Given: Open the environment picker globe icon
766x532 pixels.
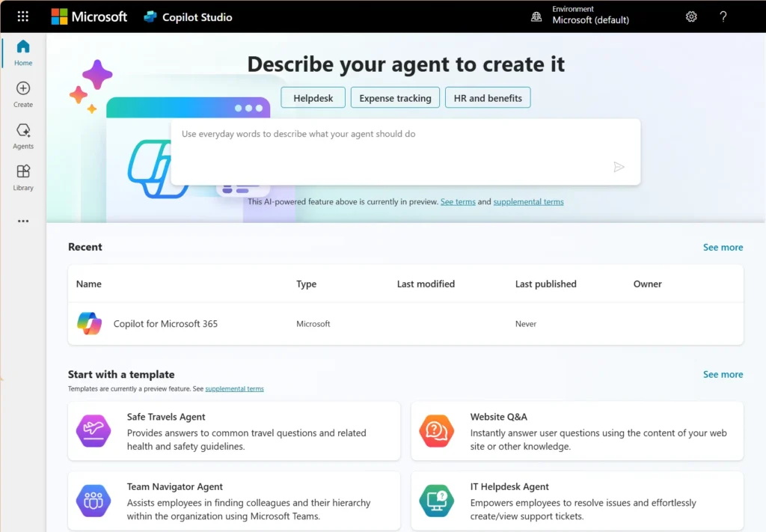Looking at the screenshot, I should pos(536,16).
